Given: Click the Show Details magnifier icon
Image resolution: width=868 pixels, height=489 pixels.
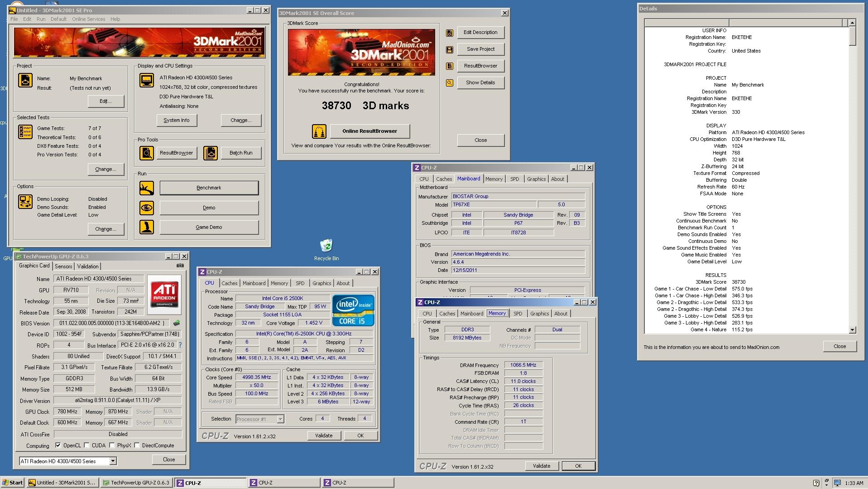Looking at the screenshot, I should point(450,83).
